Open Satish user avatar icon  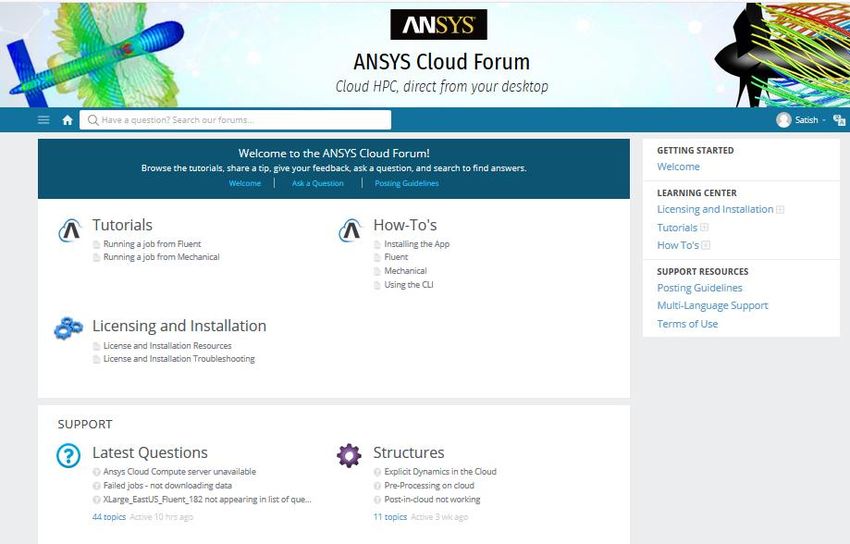783,120
